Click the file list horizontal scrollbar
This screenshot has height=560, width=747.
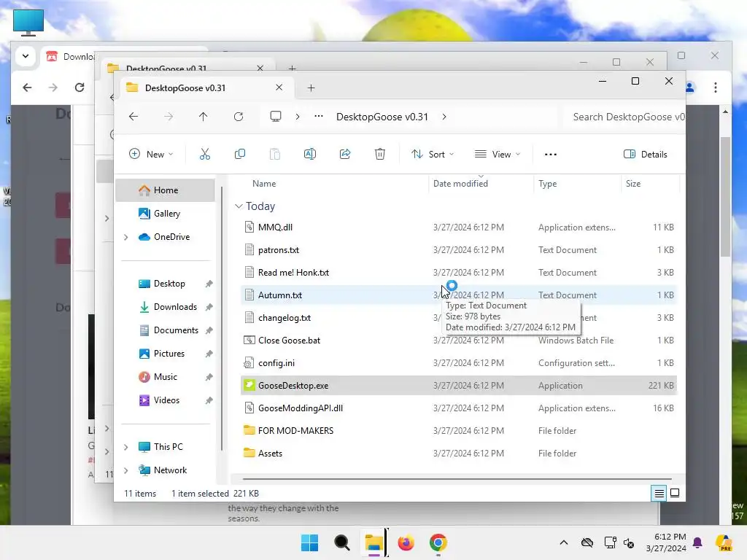click(x=457, y=478)
